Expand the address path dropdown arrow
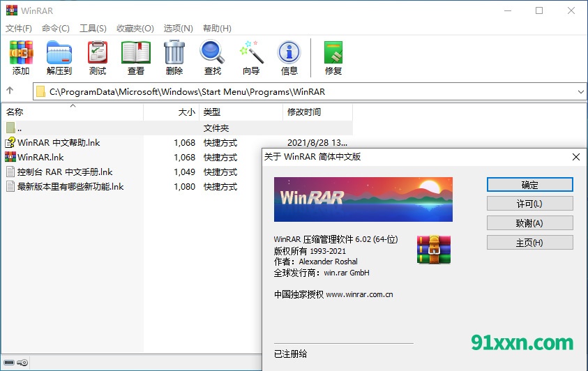Viewport: 588px width, 371px height. tap(580, 92)
